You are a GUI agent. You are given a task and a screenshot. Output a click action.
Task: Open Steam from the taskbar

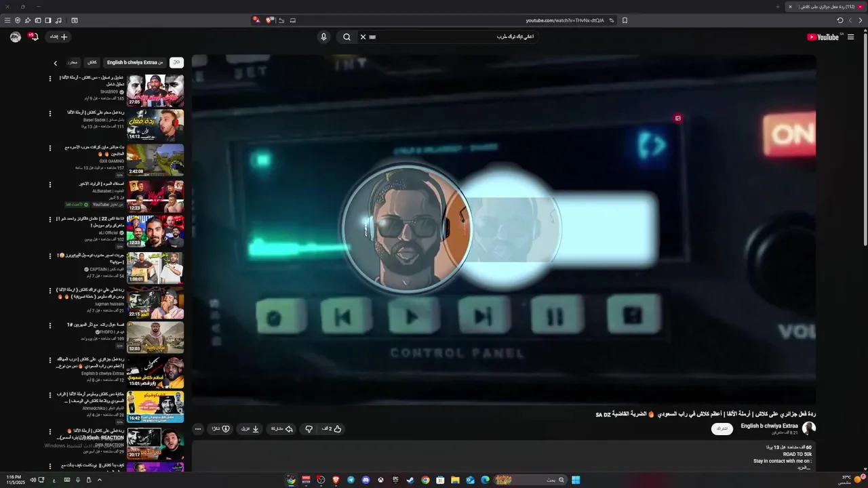click(410, 480)
